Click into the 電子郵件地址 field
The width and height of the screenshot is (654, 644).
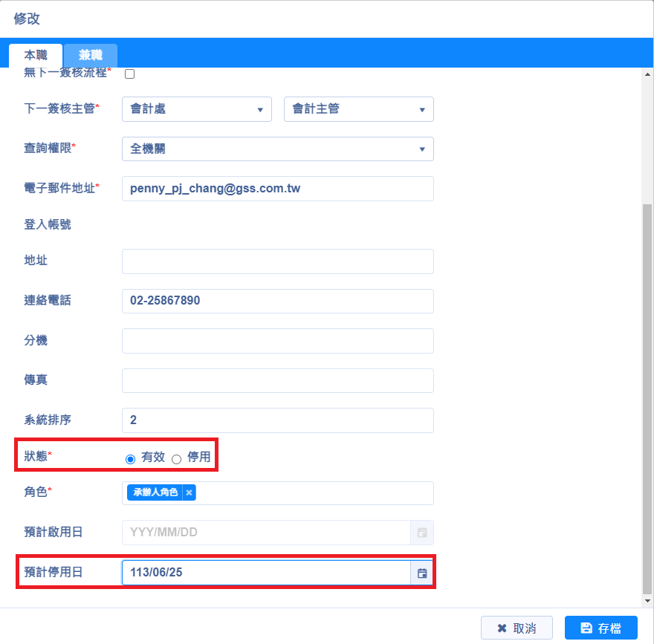point(277,189)
